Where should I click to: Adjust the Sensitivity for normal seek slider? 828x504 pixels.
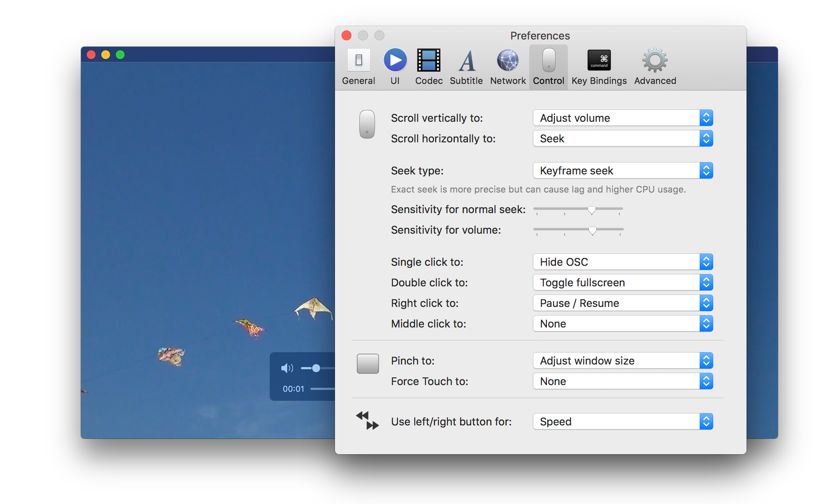[592, 210]
